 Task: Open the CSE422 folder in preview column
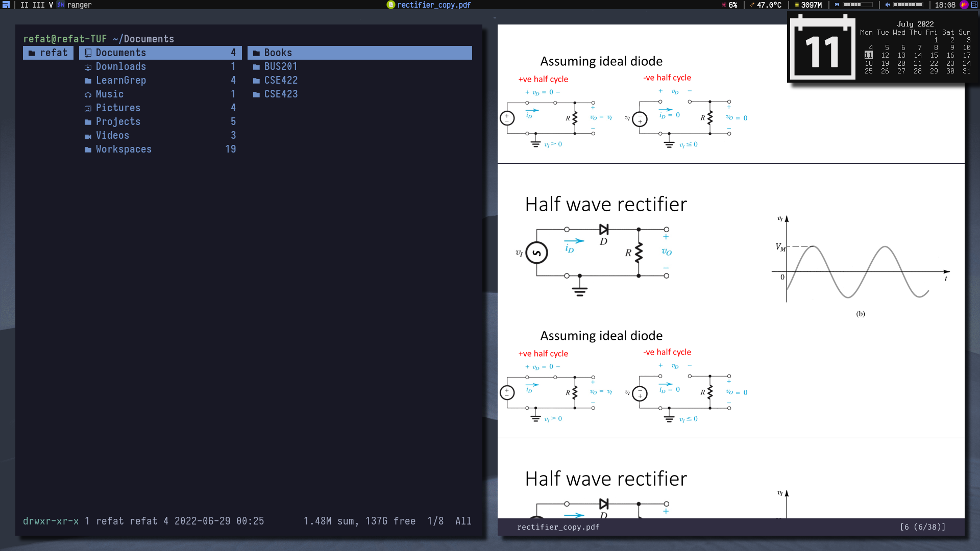(x=281, y=80)
